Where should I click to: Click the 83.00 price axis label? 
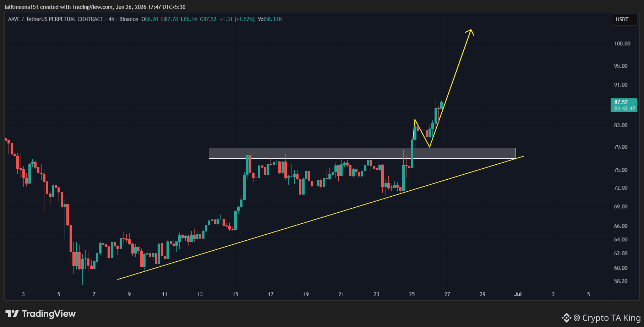[621, 125]
